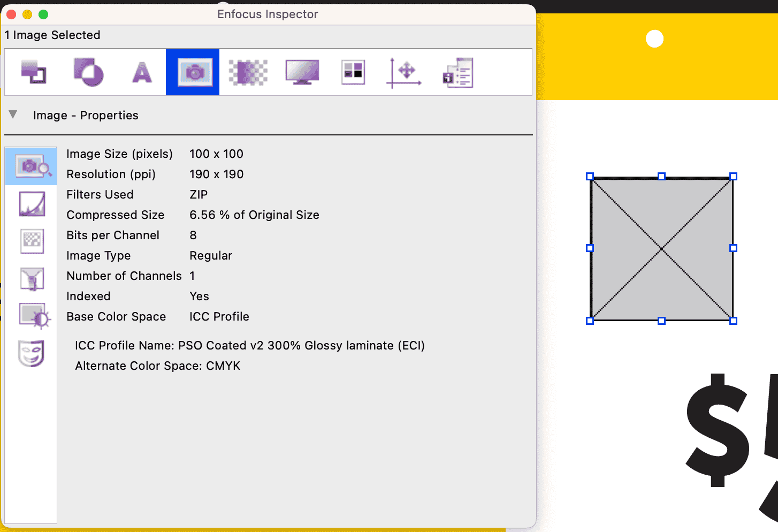The width and height of the screenshot is (778, 532).
Task: Click the top-left selection handle of the image
Action: point(590,176)
